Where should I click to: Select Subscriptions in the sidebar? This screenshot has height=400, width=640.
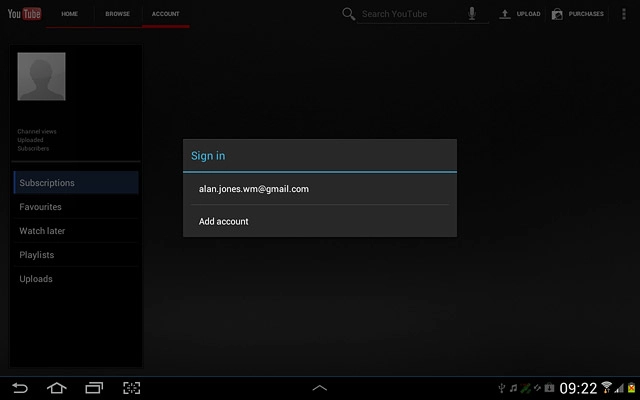pyautogui.click(x=76, y=183)
